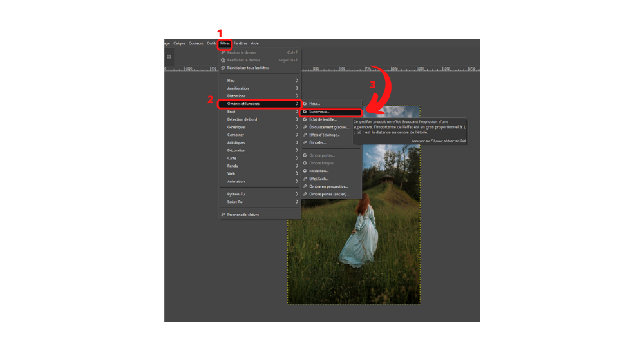
Task: Expand the Flou submenu arrow
Action: click(297, 81)
